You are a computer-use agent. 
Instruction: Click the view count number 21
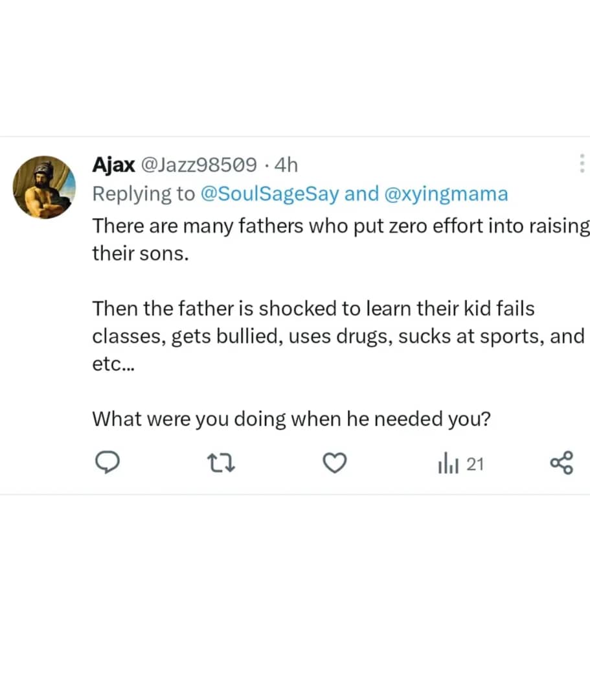[x=475, y=464]
